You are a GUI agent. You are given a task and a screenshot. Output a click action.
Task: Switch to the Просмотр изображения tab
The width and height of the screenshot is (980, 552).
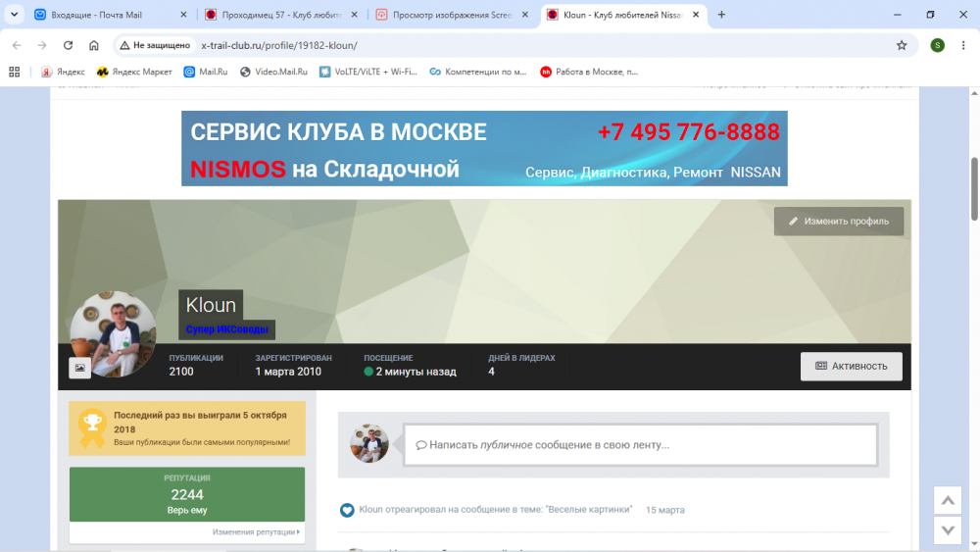point(453,15)
